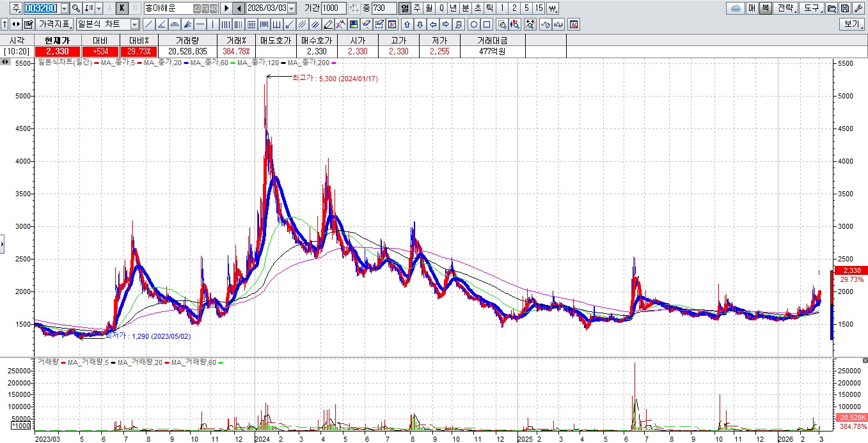Click the down arrow drawing tool
This screenshot has height=443, width=868.
[x=419, y=24]
